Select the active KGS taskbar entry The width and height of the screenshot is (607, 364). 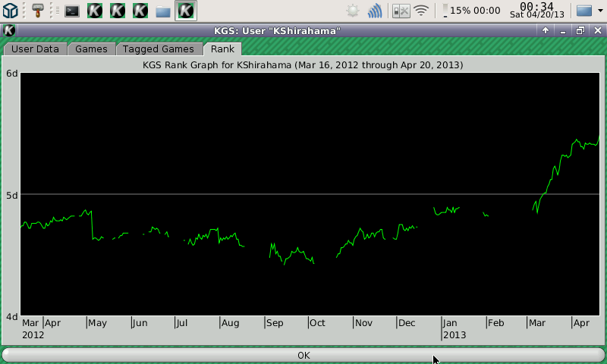pyautogui.click(x=186, y=11)
